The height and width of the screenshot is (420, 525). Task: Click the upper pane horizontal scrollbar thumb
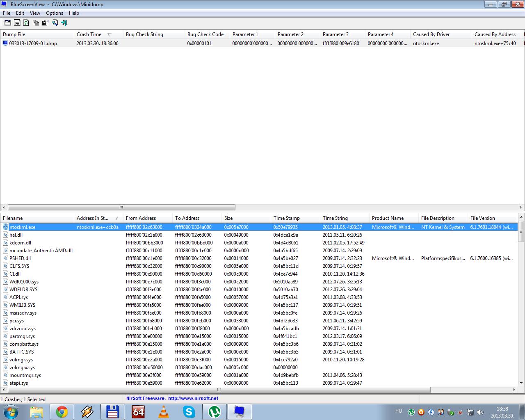pyautogui.click(x=121, y=207)
